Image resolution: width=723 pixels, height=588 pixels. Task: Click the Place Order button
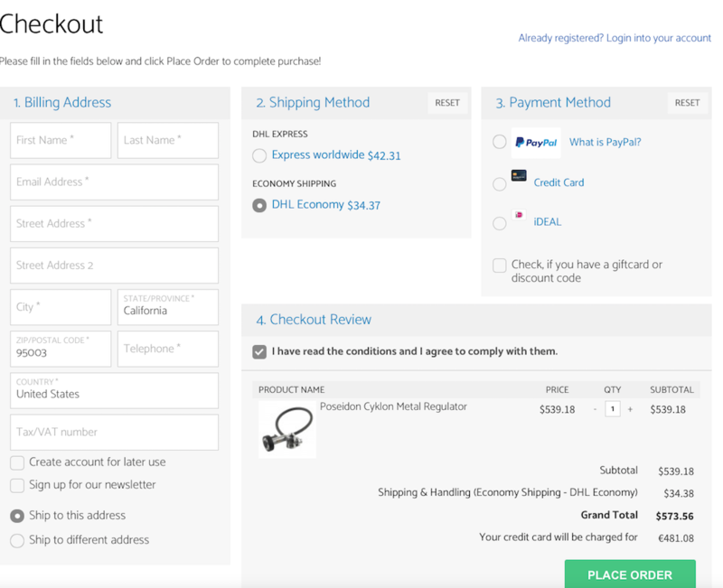pos(630,574)
